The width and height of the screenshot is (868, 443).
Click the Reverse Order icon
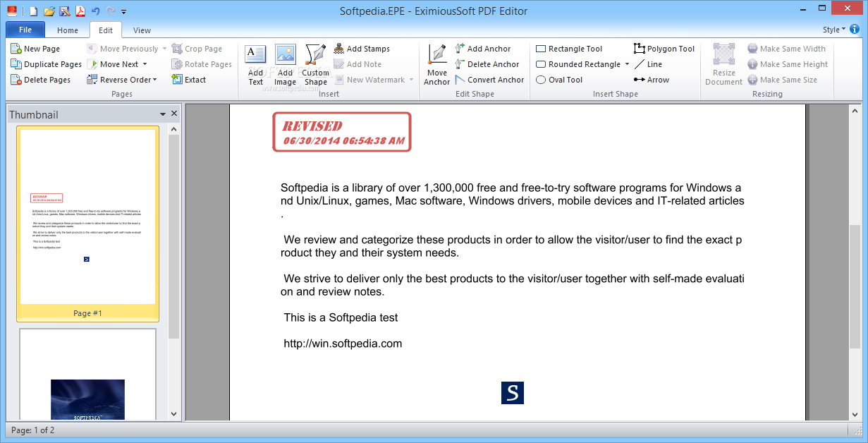(x=92, y=80)
